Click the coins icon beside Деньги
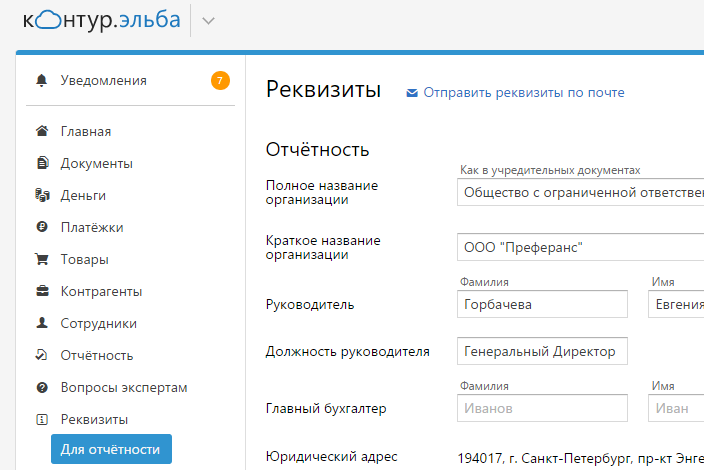Image resolution: width=704 pixels, height=470 pixels. 42,195
